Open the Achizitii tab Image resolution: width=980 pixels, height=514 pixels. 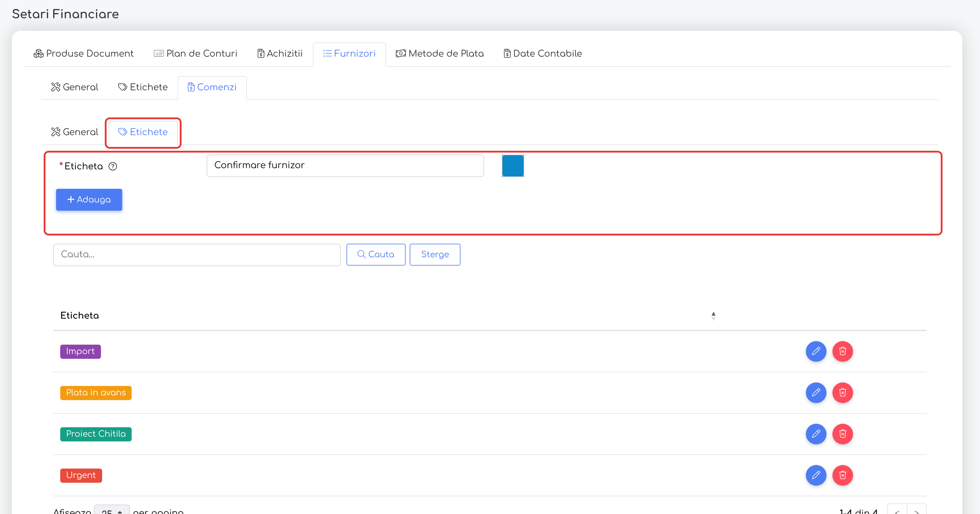tap(280, 54)
